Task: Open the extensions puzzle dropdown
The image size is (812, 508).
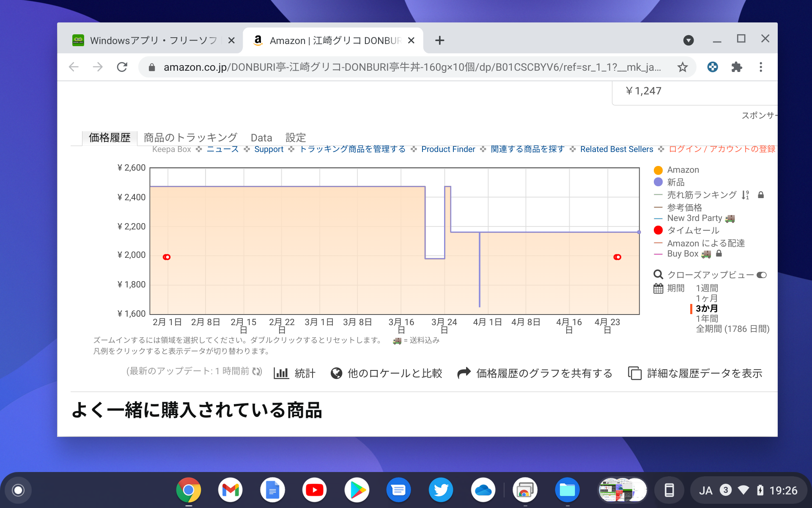Action: (x=736, y=66)
